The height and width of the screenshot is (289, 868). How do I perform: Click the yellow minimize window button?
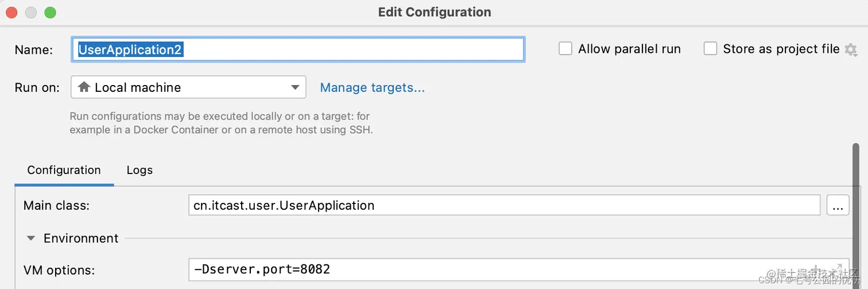coord(31,12)
